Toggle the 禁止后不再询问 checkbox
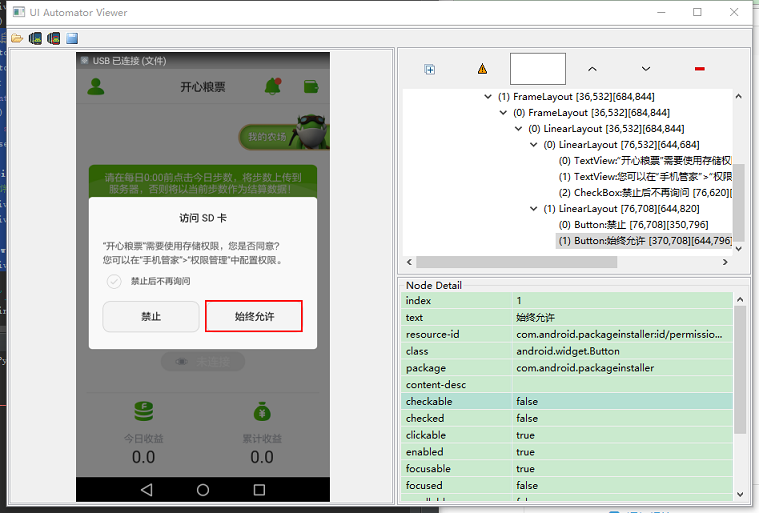The width and height of the screenshot is (759, 513). pos(114,281)
